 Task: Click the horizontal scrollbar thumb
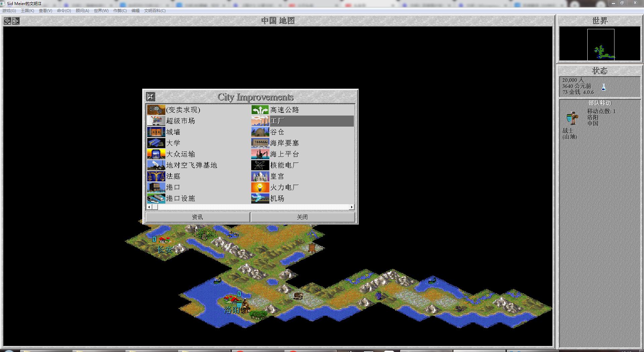tap(155, 207)
